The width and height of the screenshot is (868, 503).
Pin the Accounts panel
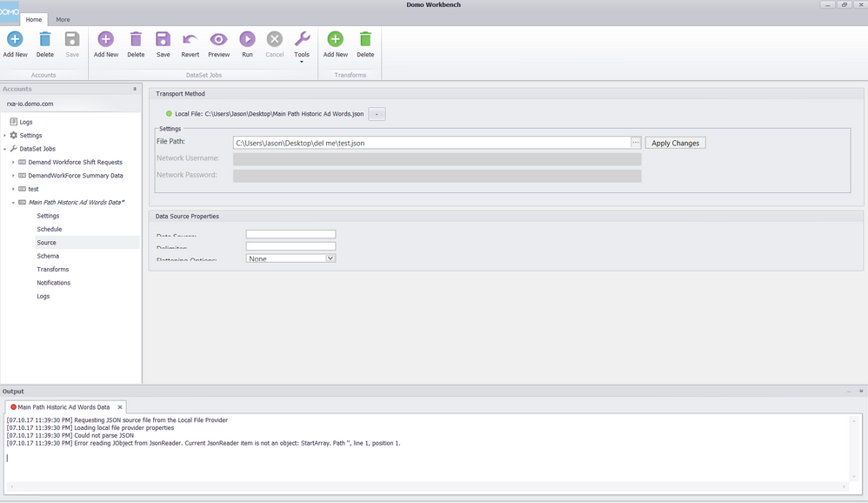point(135,89)
